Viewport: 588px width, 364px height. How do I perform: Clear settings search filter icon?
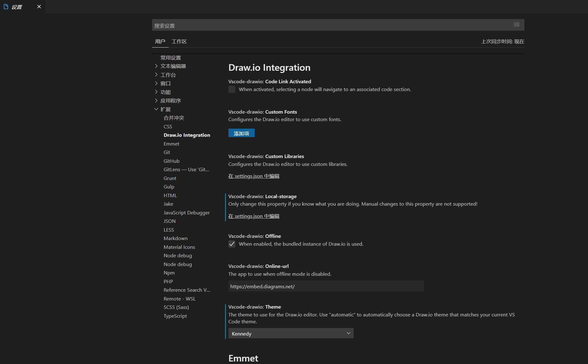pos(517,25)
